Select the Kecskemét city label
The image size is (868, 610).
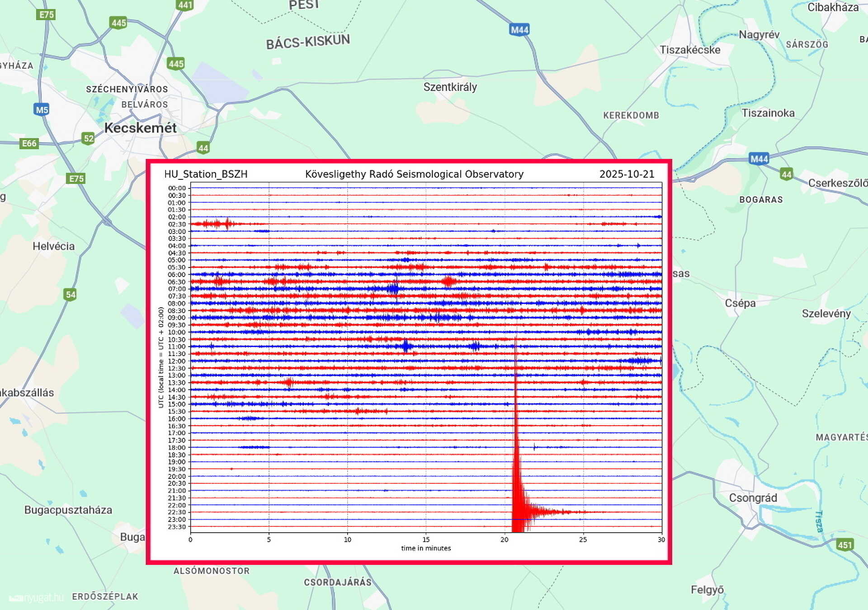pos(140,128)
